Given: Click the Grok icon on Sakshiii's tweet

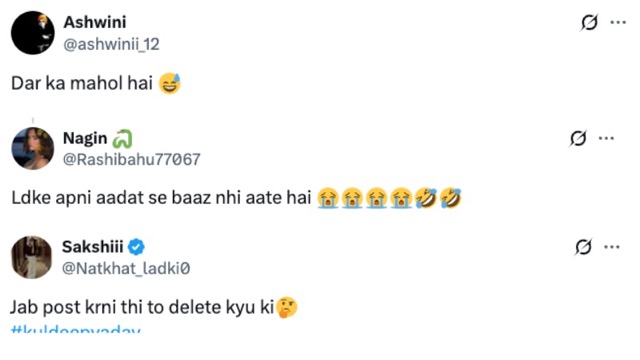Looking at the screenshot, I should pyautogui.click(x=583, y=247).
